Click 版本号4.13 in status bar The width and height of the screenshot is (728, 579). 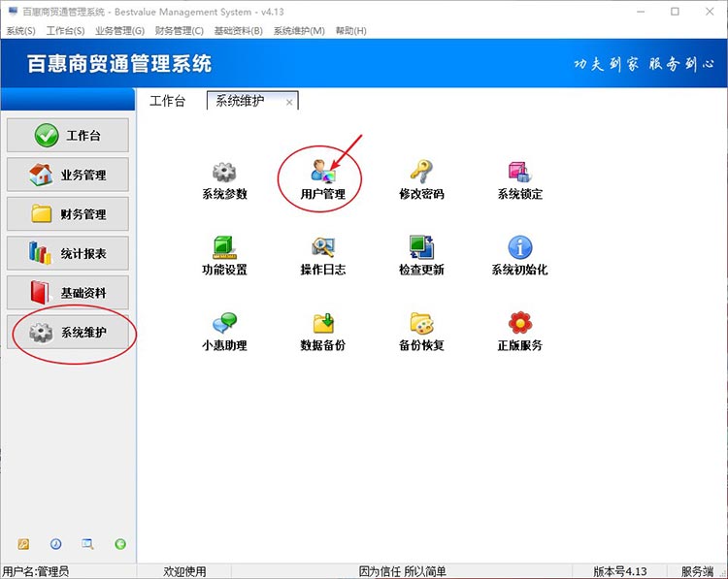(x=620, y=571)
